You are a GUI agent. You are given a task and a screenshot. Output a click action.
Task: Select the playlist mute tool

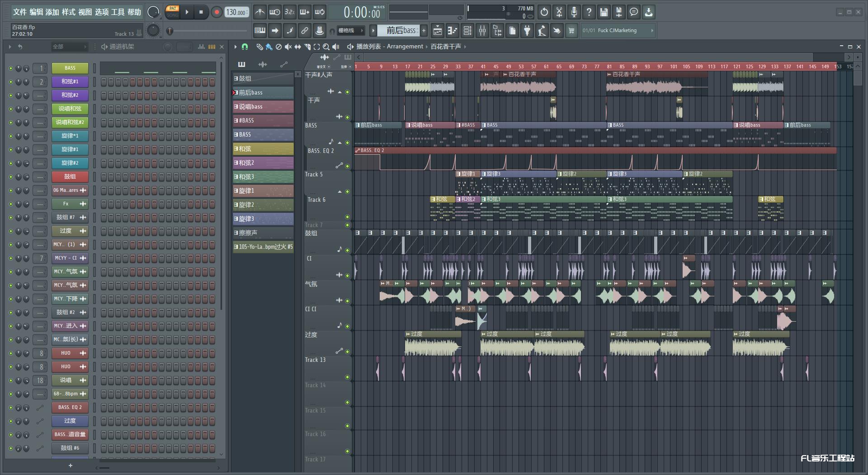(288, 47)
